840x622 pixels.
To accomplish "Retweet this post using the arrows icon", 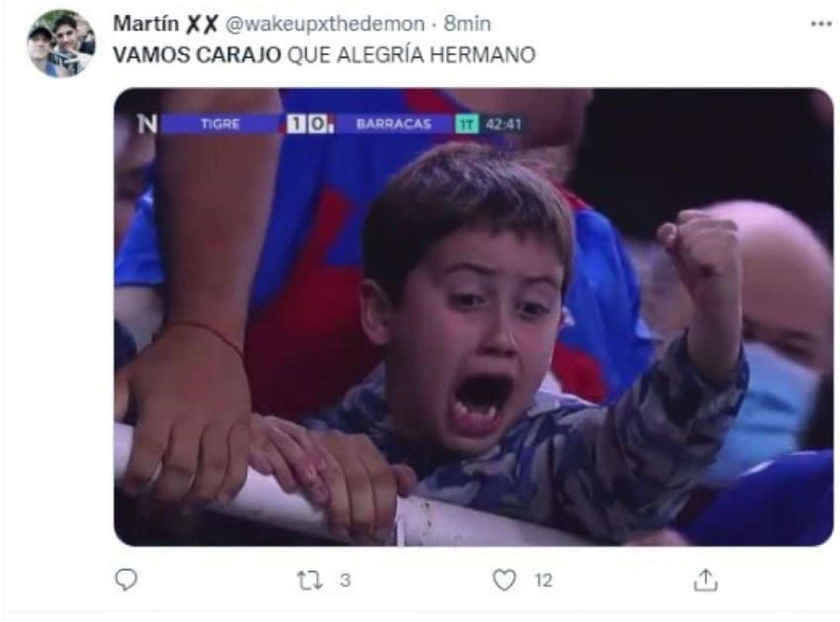I will point(309,581).
